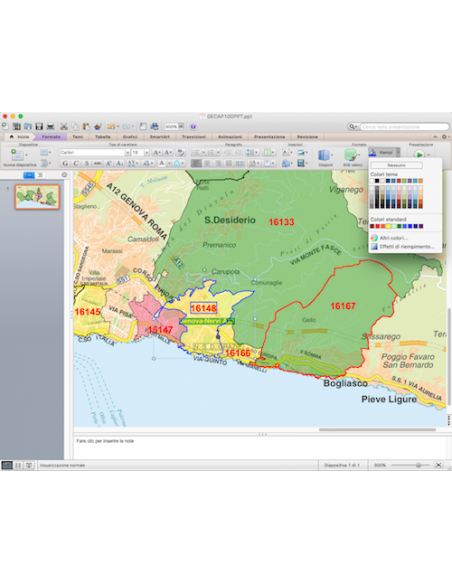Click the notes field below the slide
The image size is (452, 584).
pyautogui.click(x=260, y=448)
